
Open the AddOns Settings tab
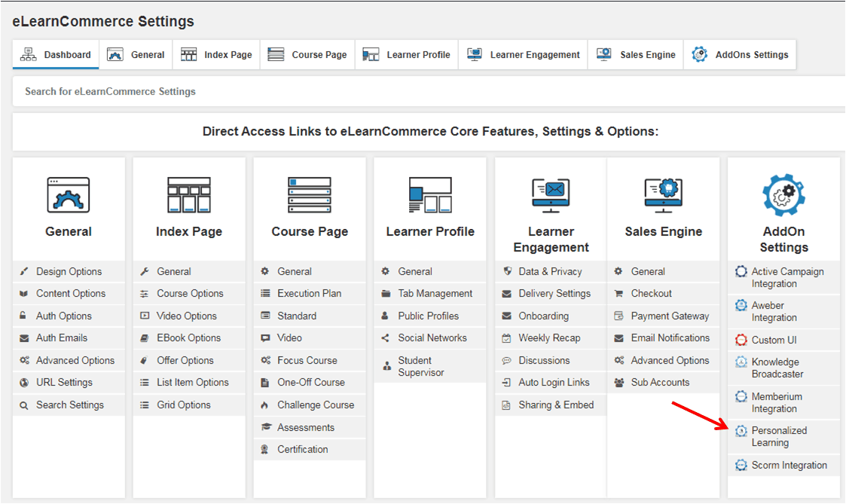pyautogui.click(x=740, y=54)
